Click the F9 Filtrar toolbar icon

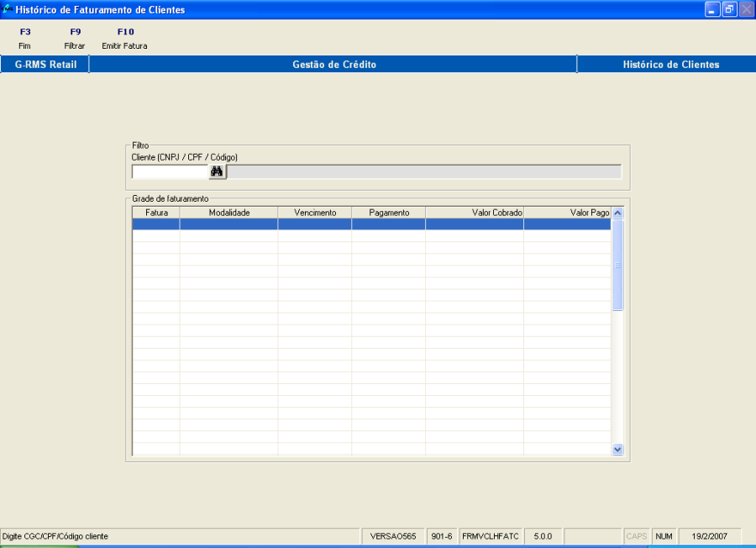point(74,38)
